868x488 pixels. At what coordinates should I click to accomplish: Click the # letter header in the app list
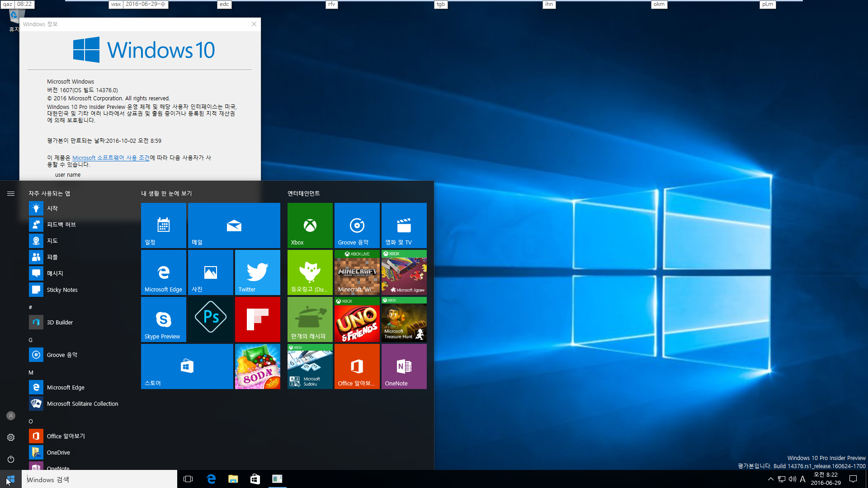click(x=30, y=307)
